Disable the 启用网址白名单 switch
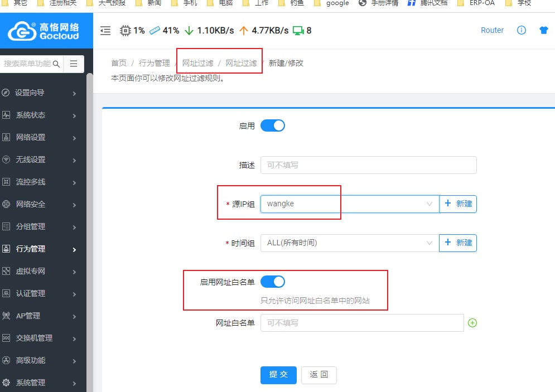 273,282
